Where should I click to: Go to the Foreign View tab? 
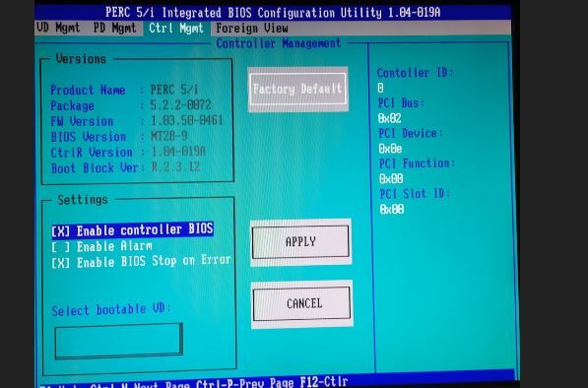(252, 29)
